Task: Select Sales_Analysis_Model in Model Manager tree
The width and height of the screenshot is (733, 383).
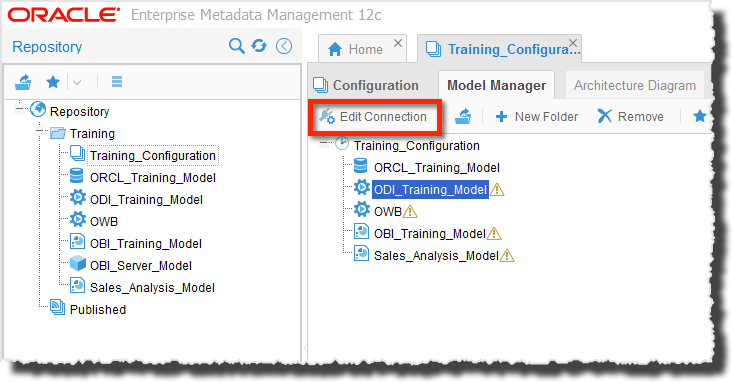Action: (x=436, y=255)
